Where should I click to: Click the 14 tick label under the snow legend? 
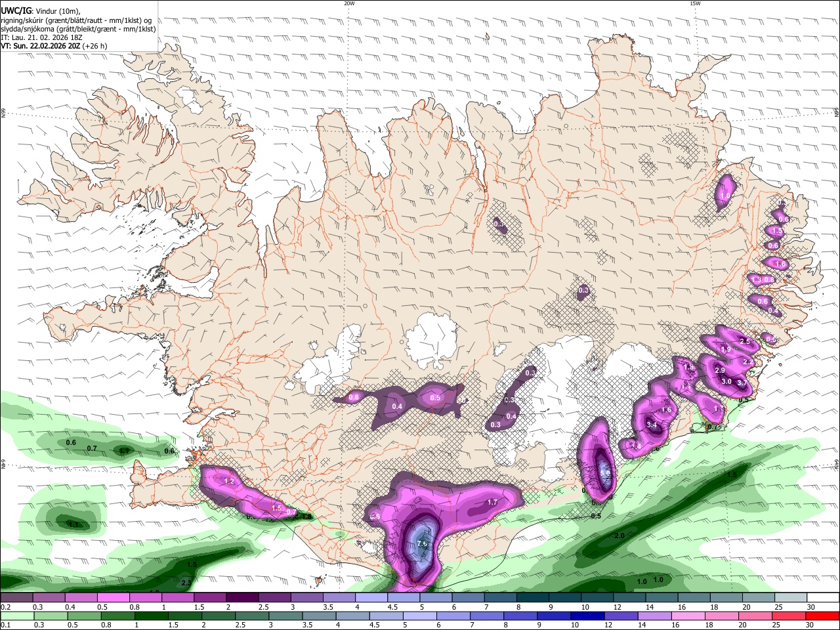[650, 607]
